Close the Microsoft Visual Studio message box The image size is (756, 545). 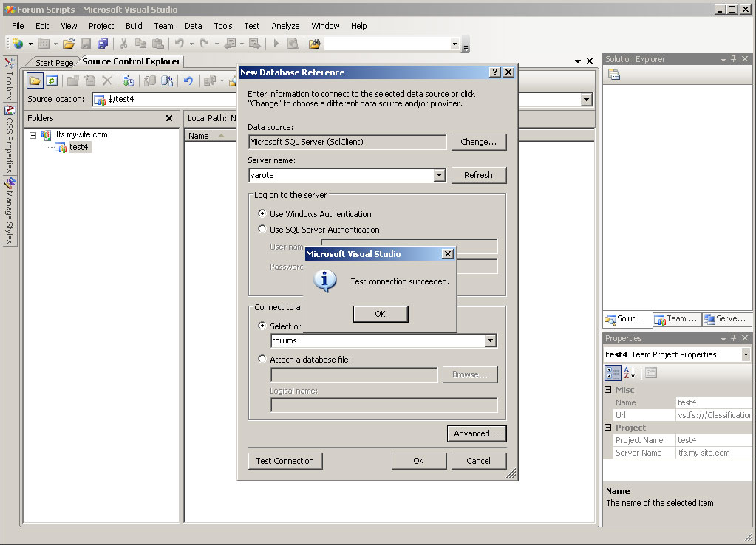coord(448,254)
